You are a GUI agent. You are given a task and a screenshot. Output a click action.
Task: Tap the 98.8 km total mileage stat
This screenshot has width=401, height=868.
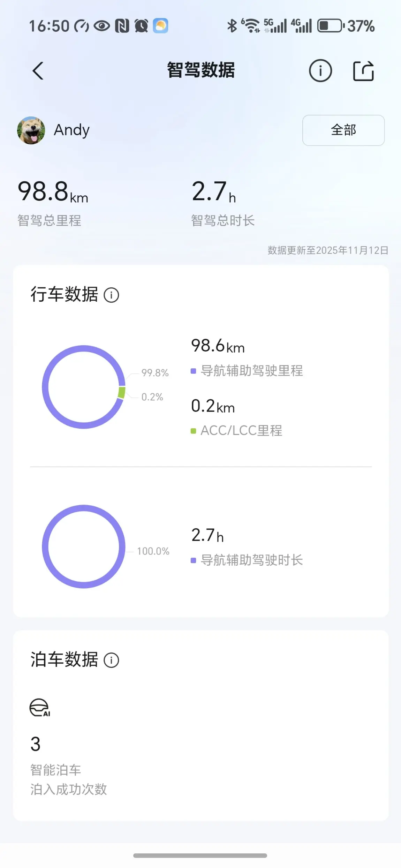[x=53, y=192]
